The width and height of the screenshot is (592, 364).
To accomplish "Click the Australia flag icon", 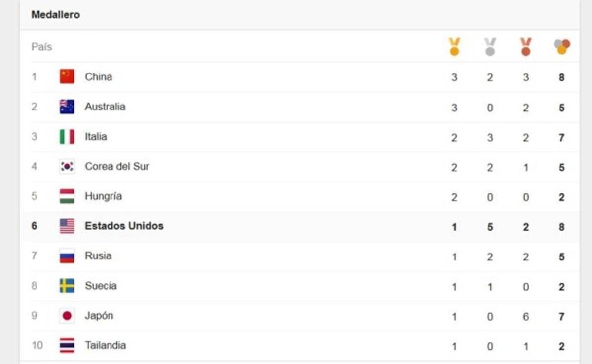I will [x=67, y=107].
